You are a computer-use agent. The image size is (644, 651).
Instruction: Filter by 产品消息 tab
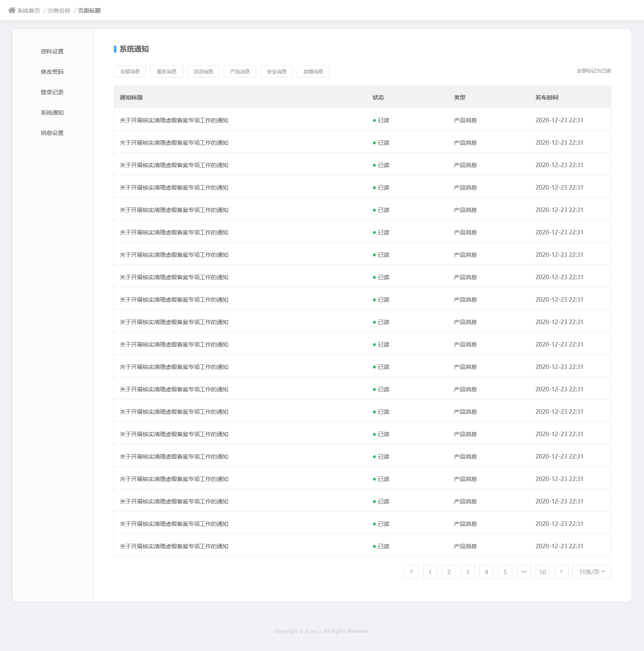point(240,71)
